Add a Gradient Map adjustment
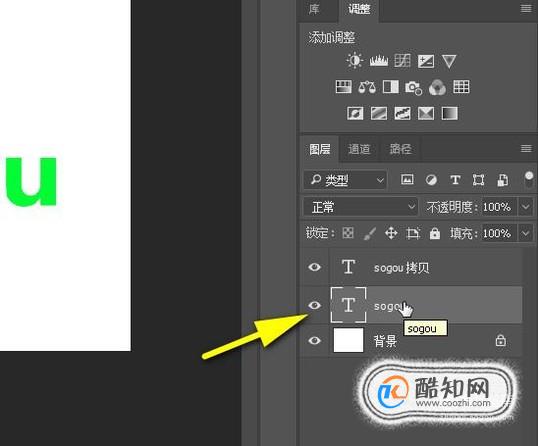 click(x=449, y=113)
